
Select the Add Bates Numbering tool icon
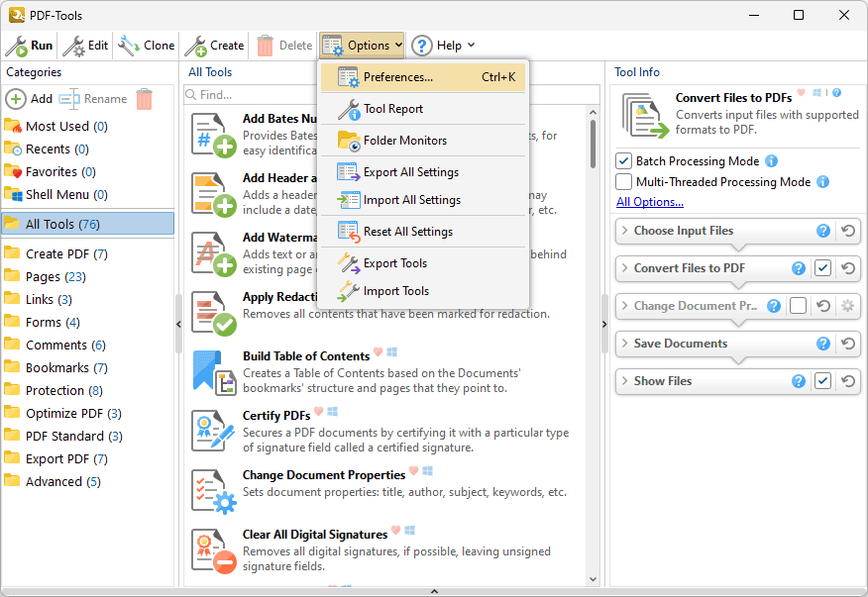coord(214,135)
